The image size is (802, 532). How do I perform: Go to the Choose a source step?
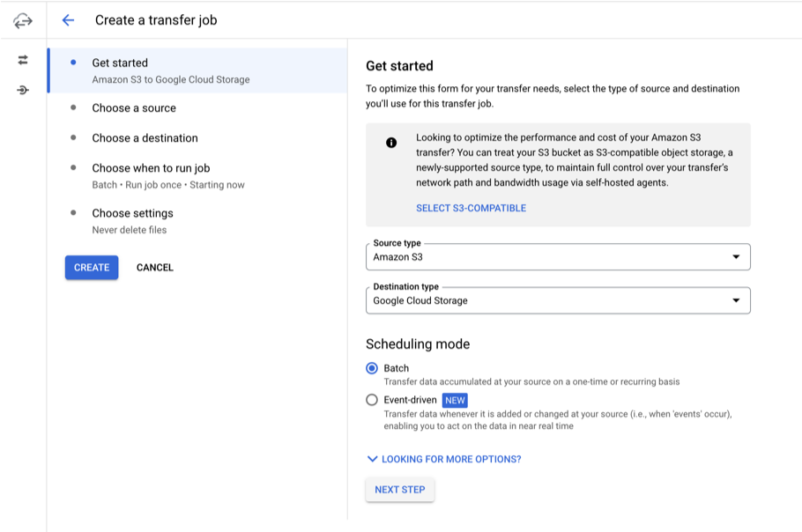(134, 107)
